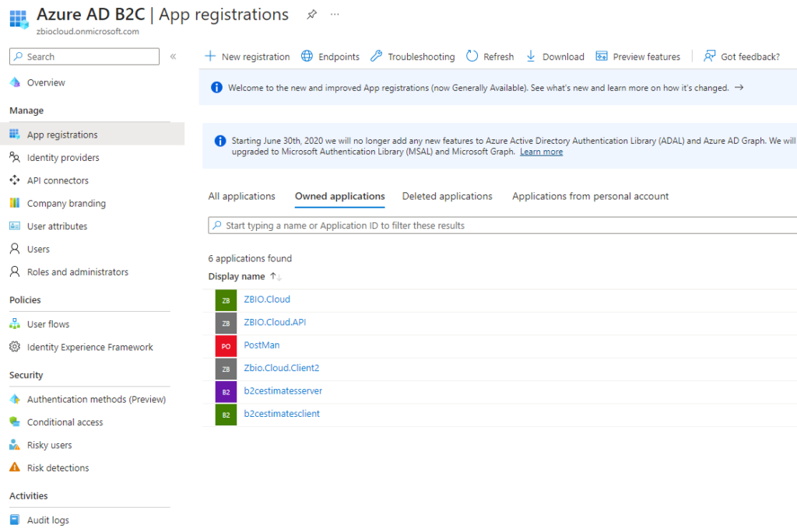Open the more options ellipsis menu
Screen dimensions: 797x532
(335, 14)
